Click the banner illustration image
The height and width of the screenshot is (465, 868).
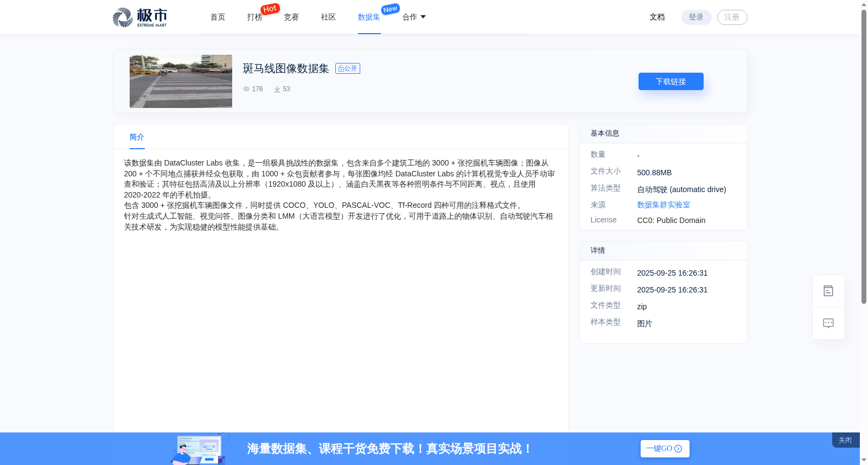200,449
